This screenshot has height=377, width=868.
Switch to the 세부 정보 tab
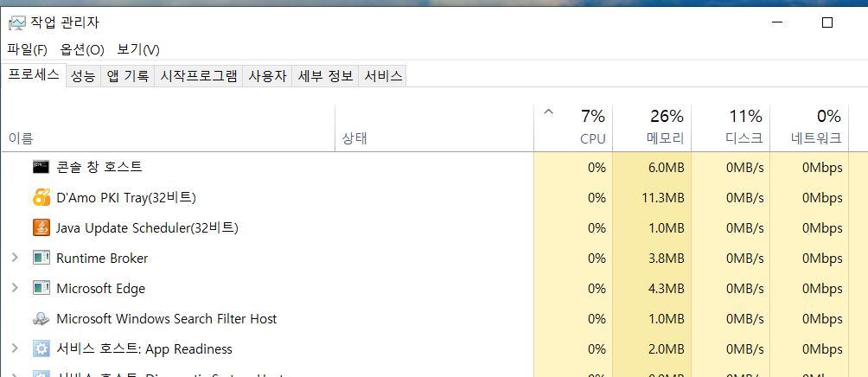(x=325, y=76)
